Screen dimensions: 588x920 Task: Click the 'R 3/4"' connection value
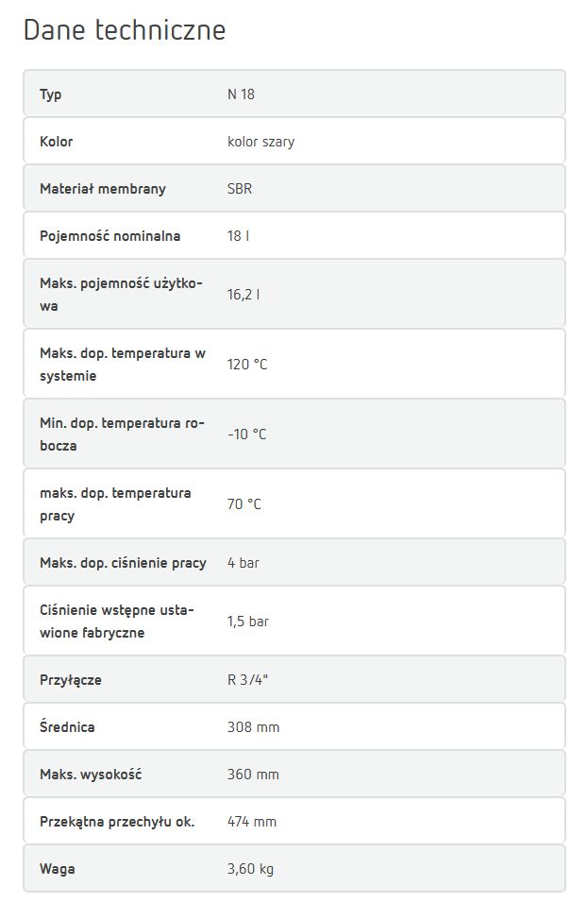coord(247,679)
